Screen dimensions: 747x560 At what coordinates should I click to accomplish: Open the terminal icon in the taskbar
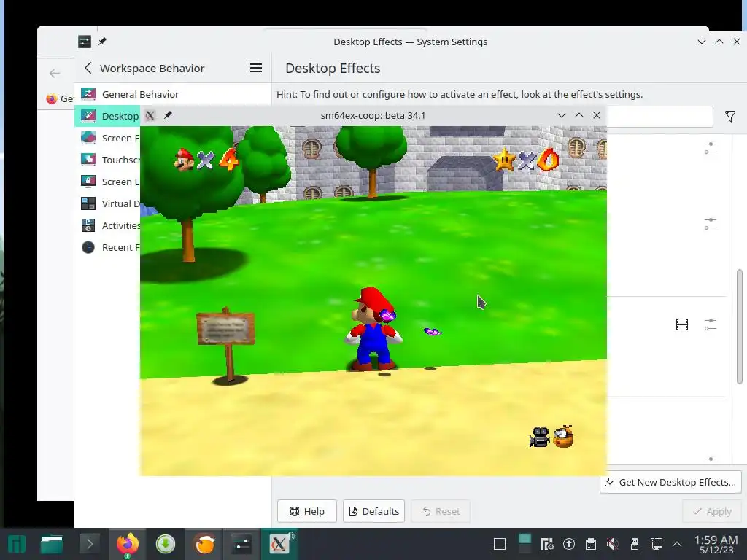click(89, 544)
